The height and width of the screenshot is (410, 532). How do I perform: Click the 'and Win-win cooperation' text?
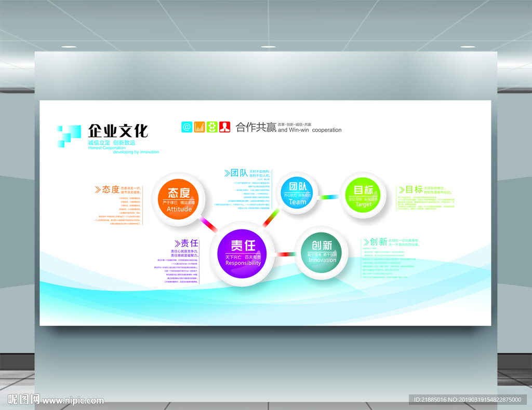coord(310,130)
